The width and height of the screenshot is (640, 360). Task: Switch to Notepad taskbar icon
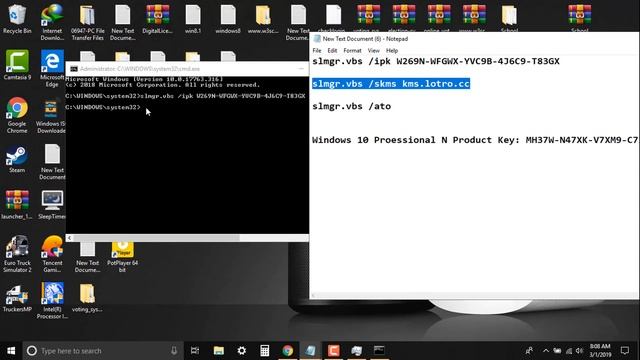click(x=311, y=350)
